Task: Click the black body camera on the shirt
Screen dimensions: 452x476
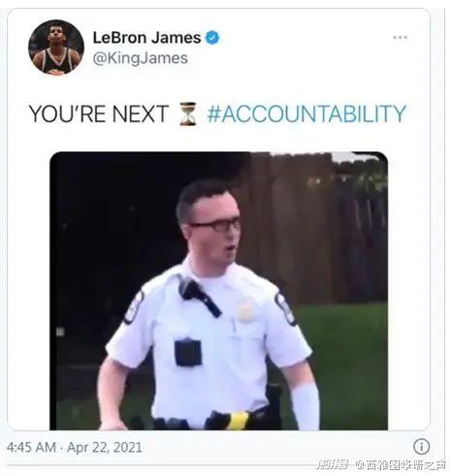Action: [x=188, y=352]
